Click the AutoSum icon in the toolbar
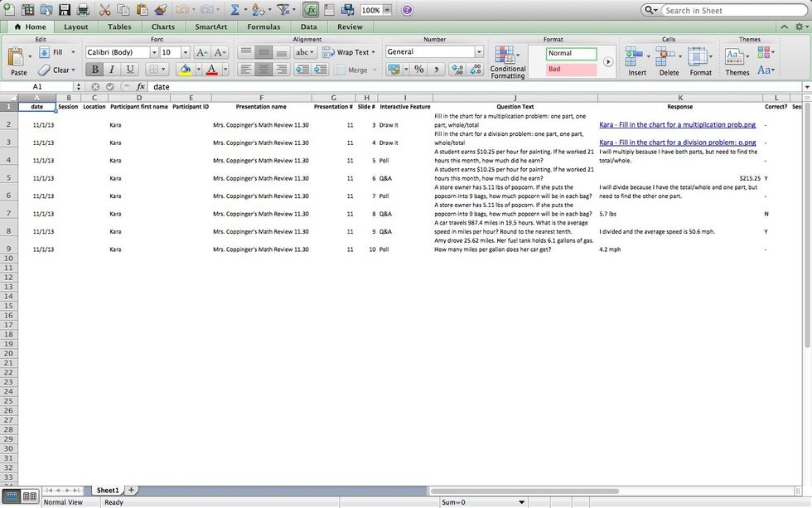812x508 pixels. click(x=234, y=9)
